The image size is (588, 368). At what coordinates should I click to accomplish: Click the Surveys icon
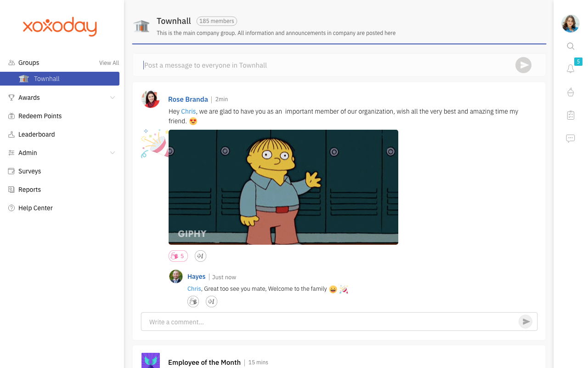tap(12, 171)
